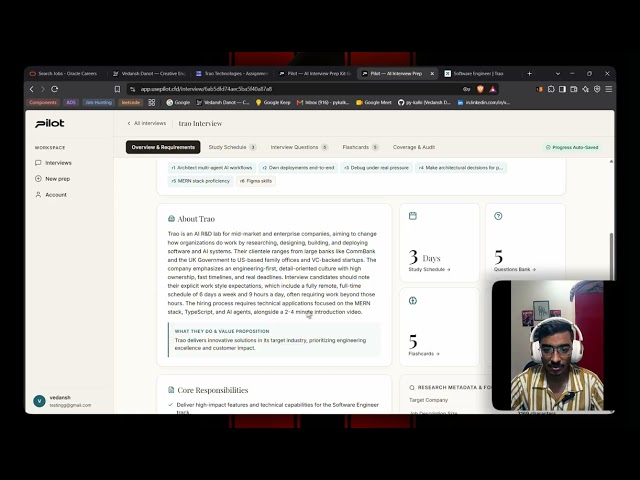Open the Google Meet bookmark

coord(373,102)
